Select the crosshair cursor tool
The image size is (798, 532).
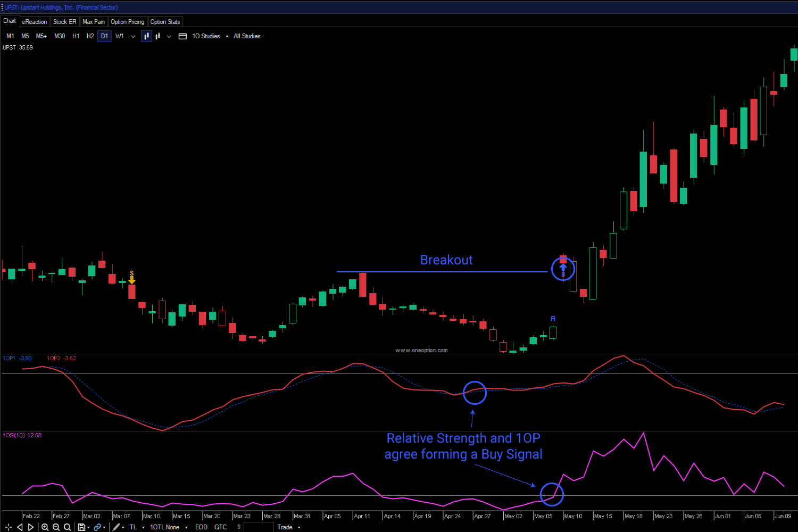coord(8,527)
